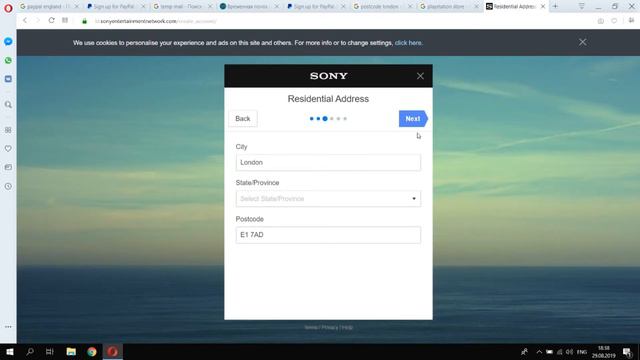Open the tab menu icon beside new tab

click(x=582, y=6)
